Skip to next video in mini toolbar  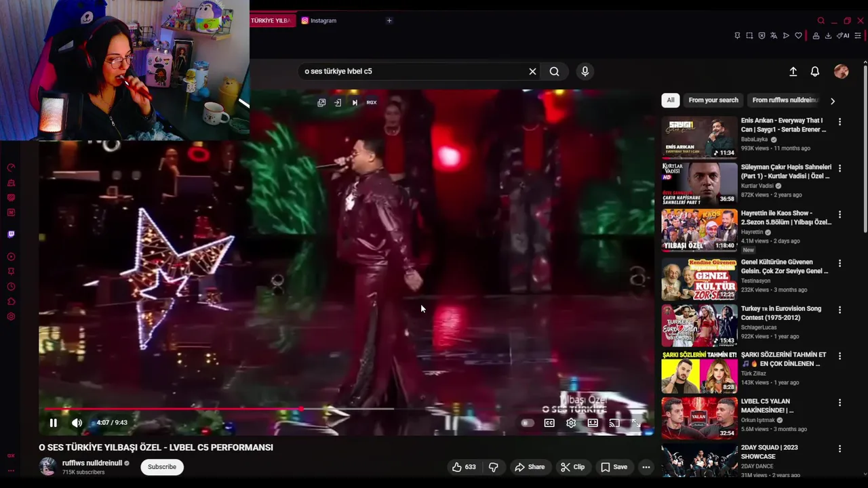click(354, 102)
